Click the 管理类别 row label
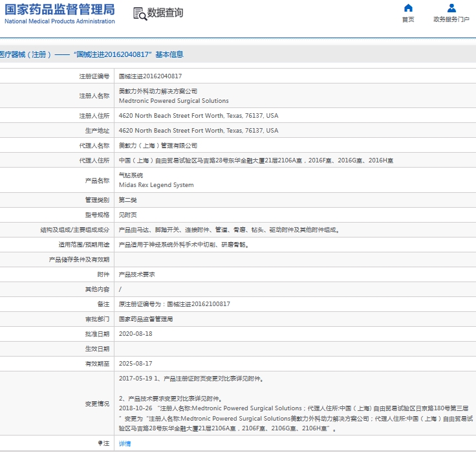476x453 pixels. (97, 200)
